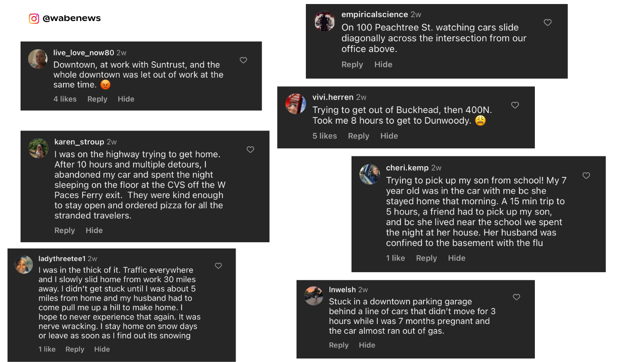Tap the heart on lnwelsh's comment
This screenshot has width=644, height=362.
point(517,297)
